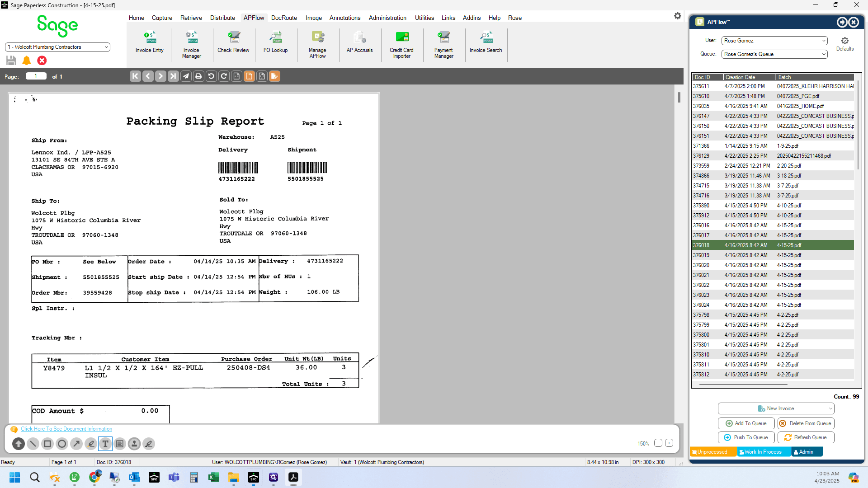868x488 pixels.
Task: Open the Windows Start menu
Action: (15, 478)
